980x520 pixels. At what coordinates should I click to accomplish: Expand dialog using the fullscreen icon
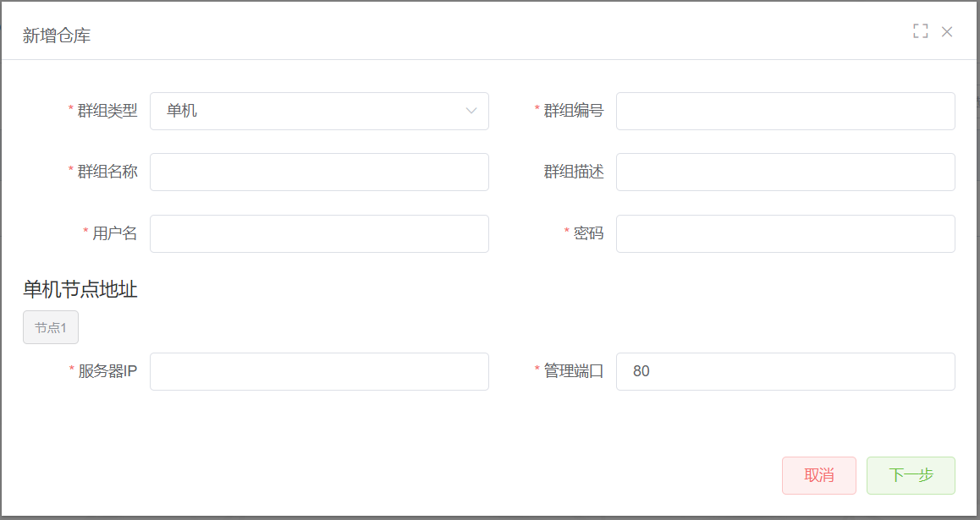click(x=920, y=31)
